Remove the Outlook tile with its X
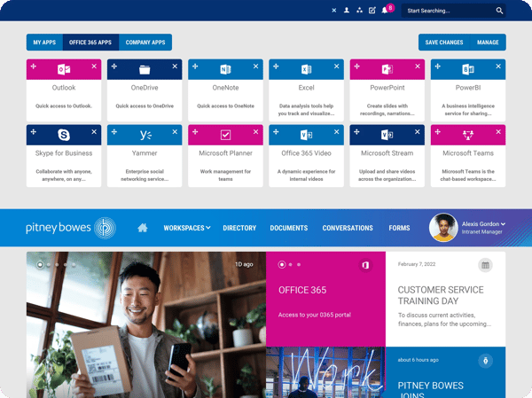The width and height of the screenshot is (532, 398). [x=94, y=66]
